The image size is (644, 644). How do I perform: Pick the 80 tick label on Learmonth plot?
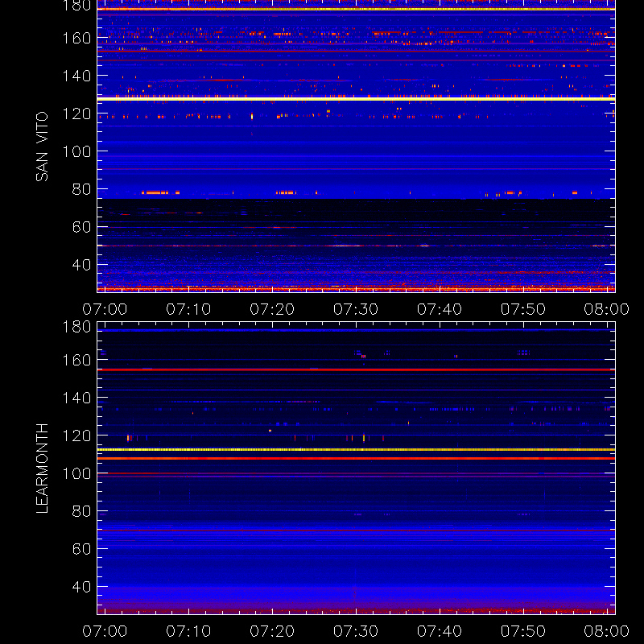click(81, 511)
